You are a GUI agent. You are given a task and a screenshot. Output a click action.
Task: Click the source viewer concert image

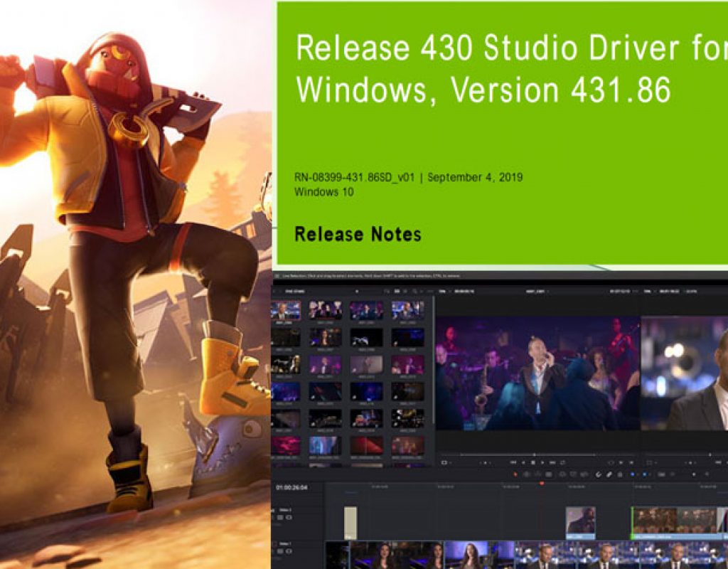[x=538, y=373]
